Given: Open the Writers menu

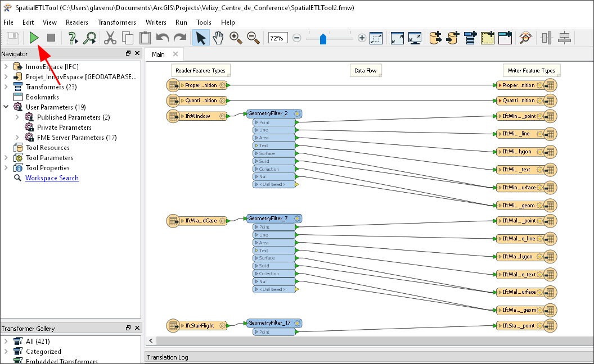Looking at the screenshot, I should click(x=156, y=22).
